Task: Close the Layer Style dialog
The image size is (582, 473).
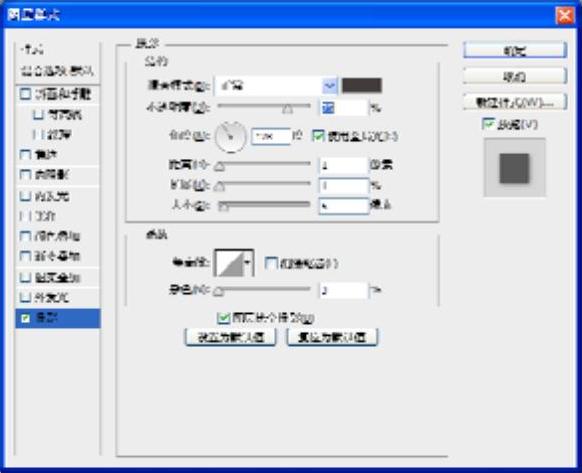Action: (x=565, y=16)
